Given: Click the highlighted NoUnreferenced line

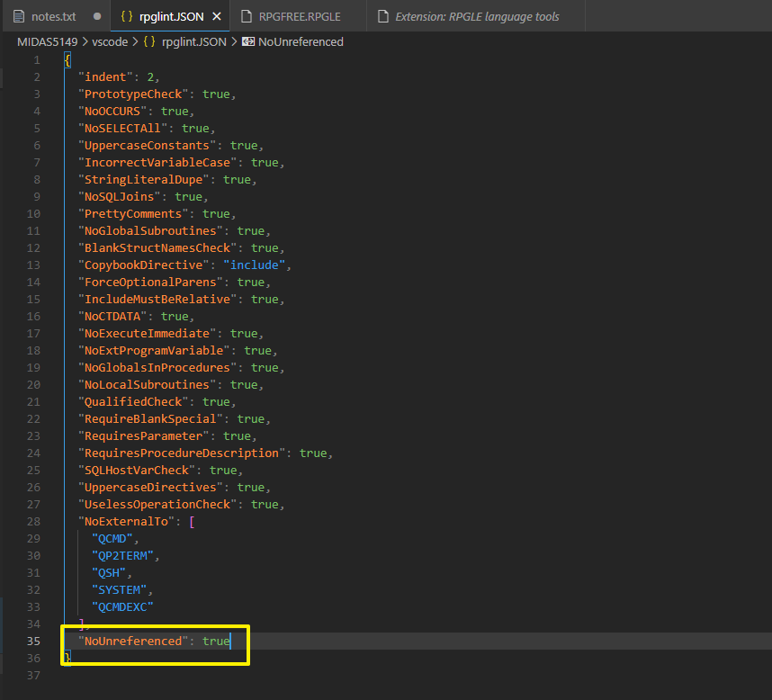Looking at the screenshot, I should 148,641.
